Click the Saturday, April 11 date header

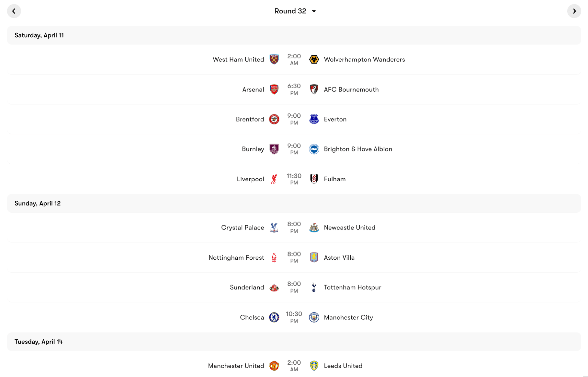tap(39, 35)
